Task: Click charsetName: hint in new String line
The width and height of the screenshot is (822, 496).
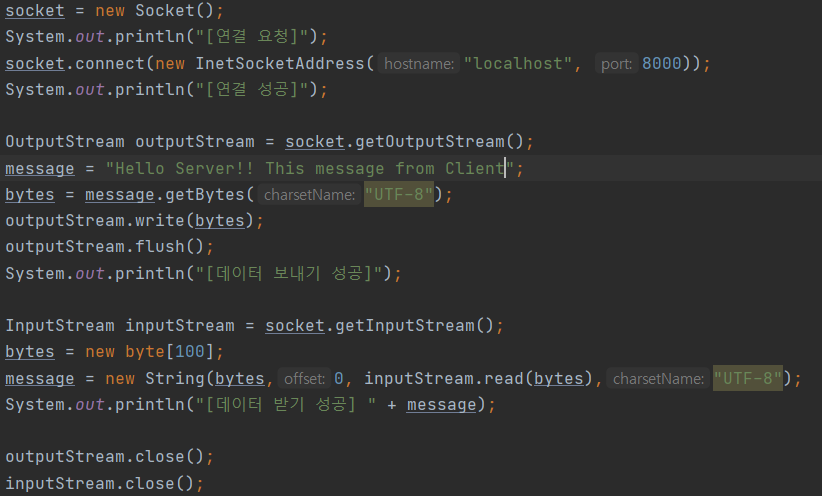Action: click(658, 379)
